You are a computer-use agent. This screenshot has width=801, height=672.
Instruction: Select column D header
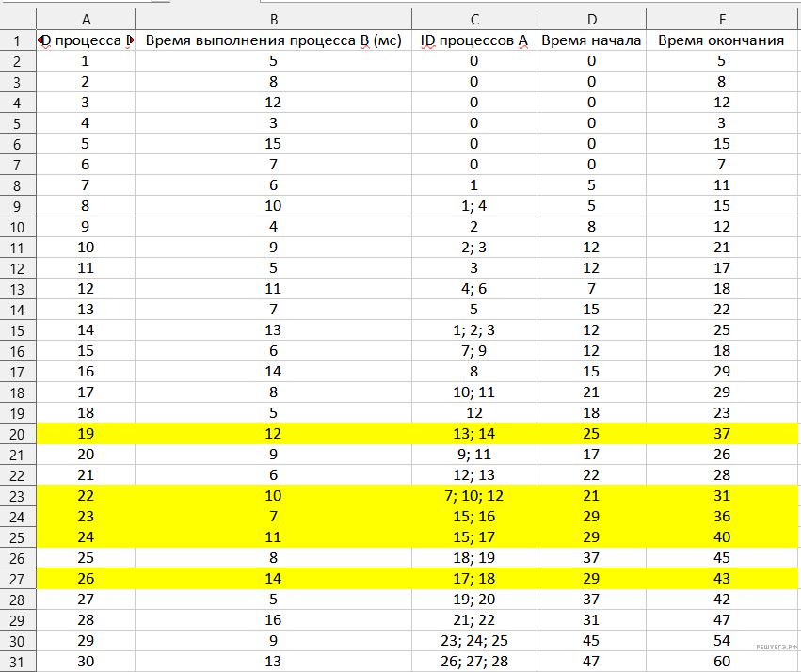(x=591, y=19)
